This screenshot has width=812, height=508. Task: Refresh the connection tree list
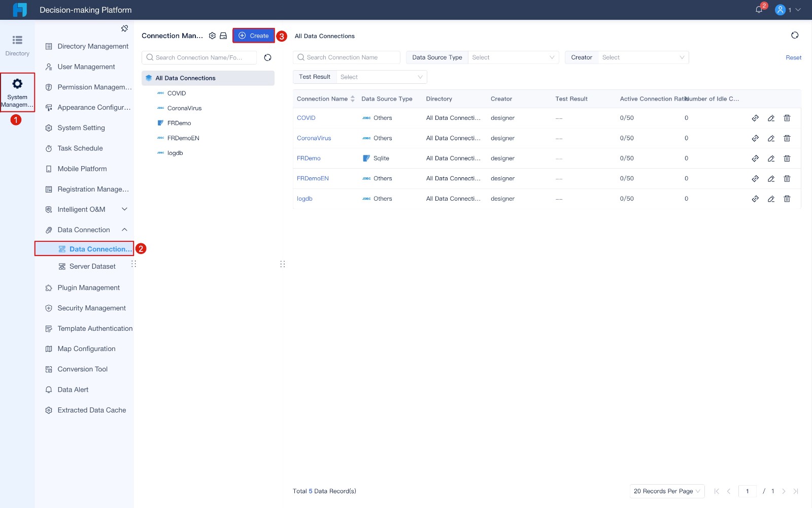click(x=267, y=57)
